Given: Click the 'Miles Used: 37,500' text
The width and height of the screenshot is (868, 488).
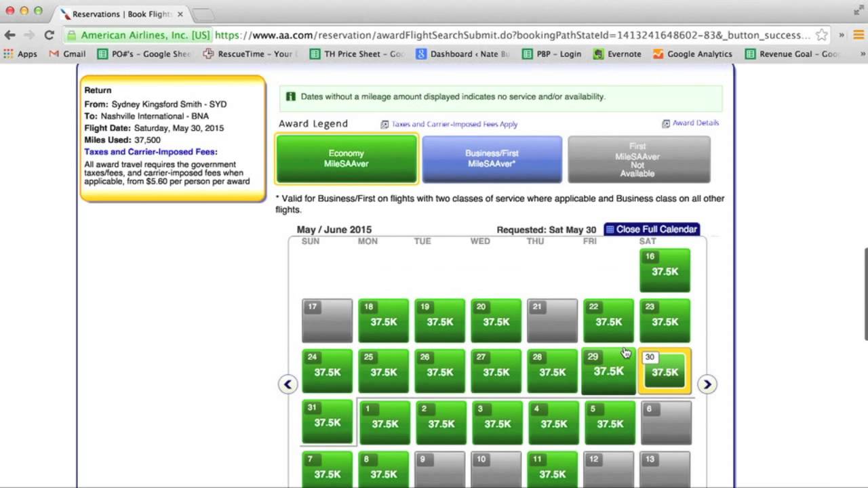Looking at the screenshot, I should coord(122,140).
